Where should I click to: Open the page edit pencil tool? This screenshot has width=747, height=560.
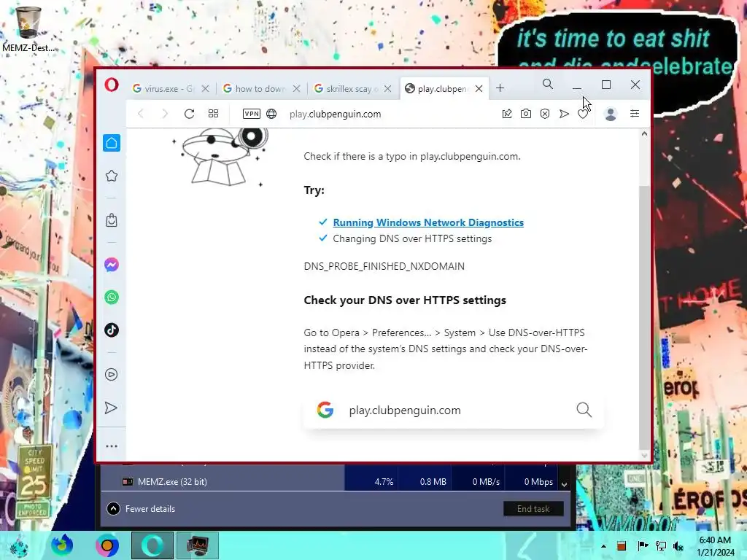tap(507, 114)
